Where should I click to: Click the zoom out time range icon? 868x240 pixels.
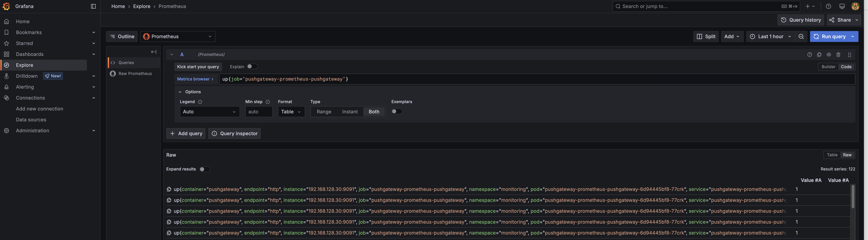point(801,36)
